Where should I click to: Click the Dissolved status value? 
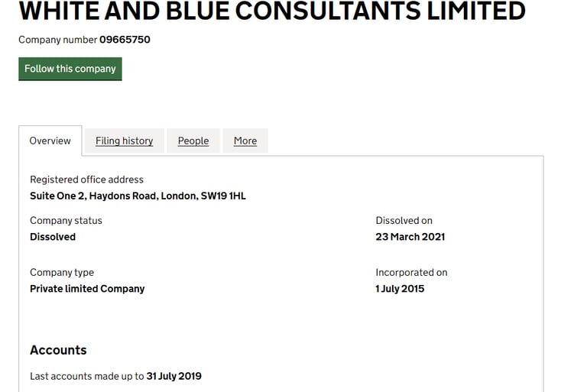53,237
